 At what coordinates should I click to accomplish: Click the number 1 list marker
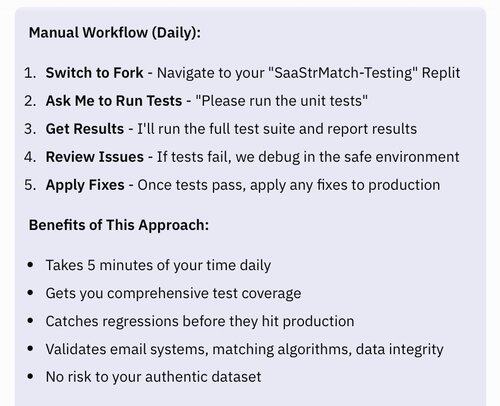point(30,73)
